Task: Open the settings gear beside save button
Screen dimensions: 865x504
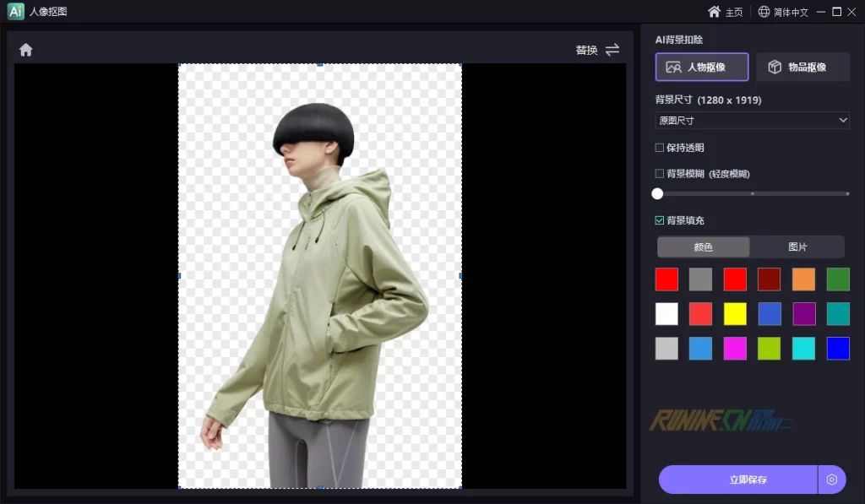Action: coord(832,480)
